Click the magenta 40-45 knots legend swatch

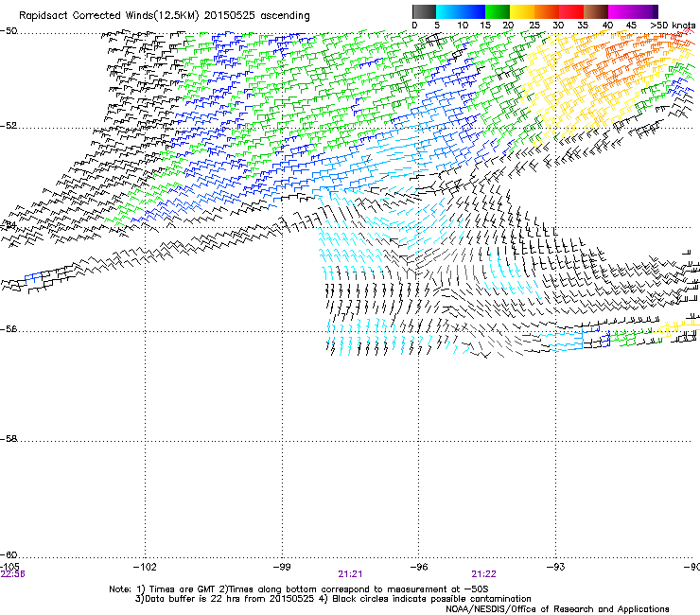(621, 11)
